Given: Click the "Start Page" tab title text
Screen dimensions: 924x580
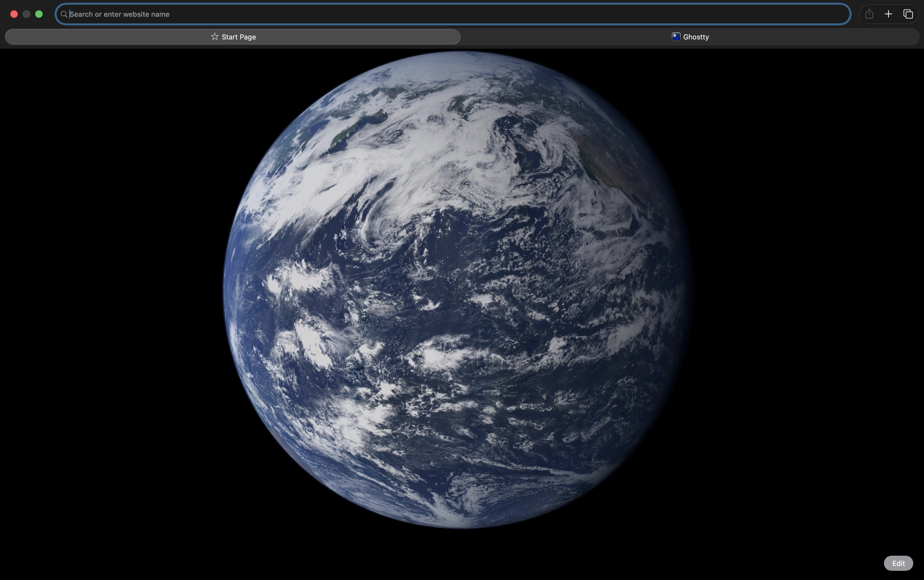Looking at the screenshot, I should (x=239, y=37).
